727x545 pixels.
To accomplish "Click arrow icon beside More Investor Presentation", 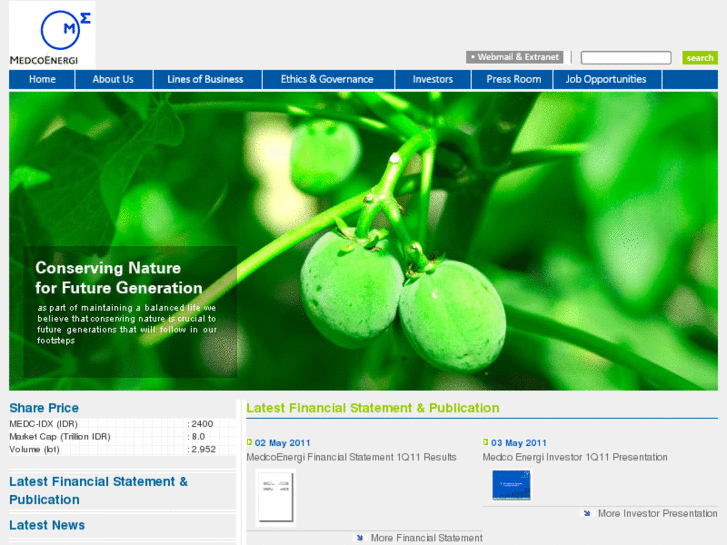I will (x=587, y=513).
